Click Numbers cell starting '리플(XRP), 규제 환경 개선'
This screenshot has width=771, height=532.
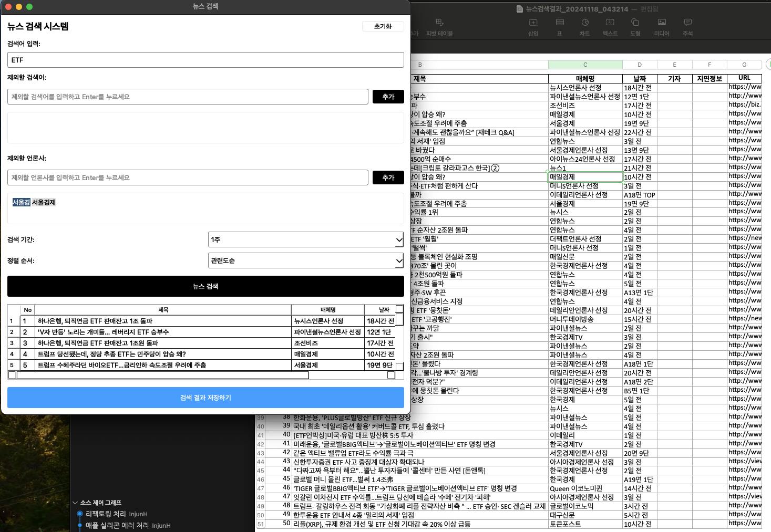[420, 524]
